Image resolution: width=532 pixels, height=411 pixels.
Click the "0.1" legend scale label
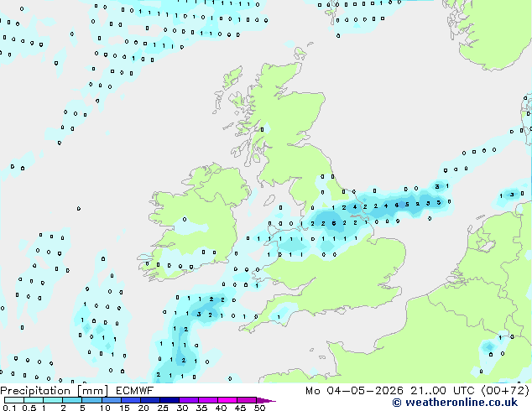point(9,408)
